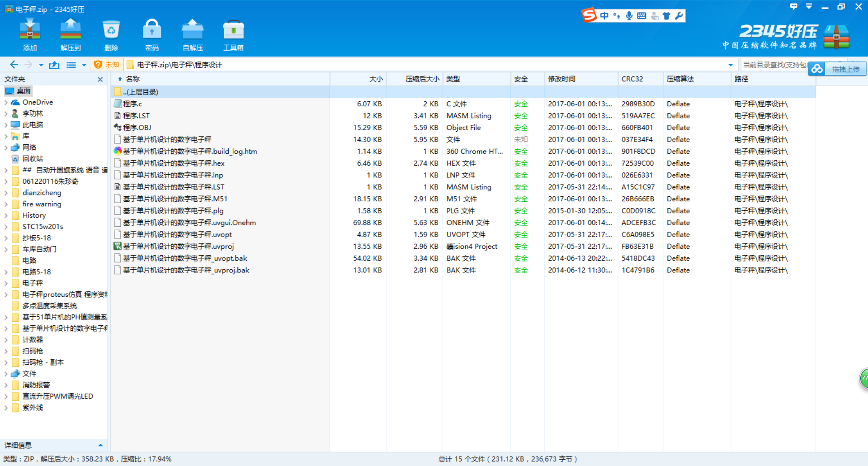Expand the 网络 tree node

[6, 147]
